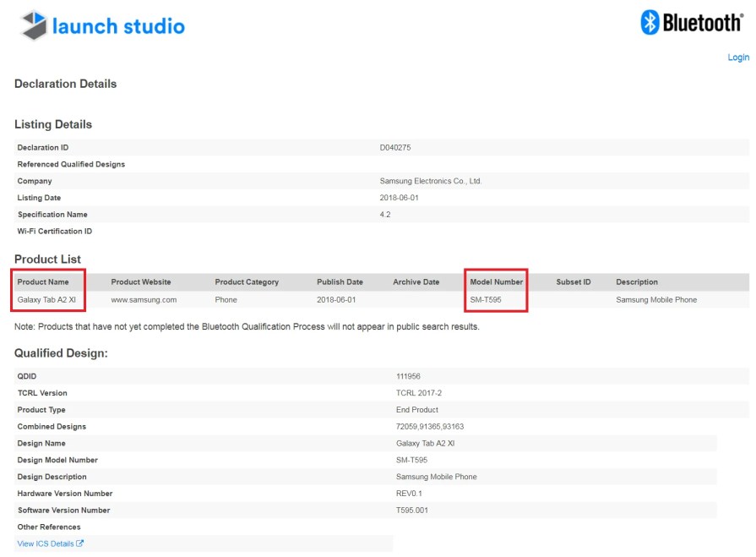Select the QDID value 111956
Screen dimensions: 756x557
(x=408, y=376)
